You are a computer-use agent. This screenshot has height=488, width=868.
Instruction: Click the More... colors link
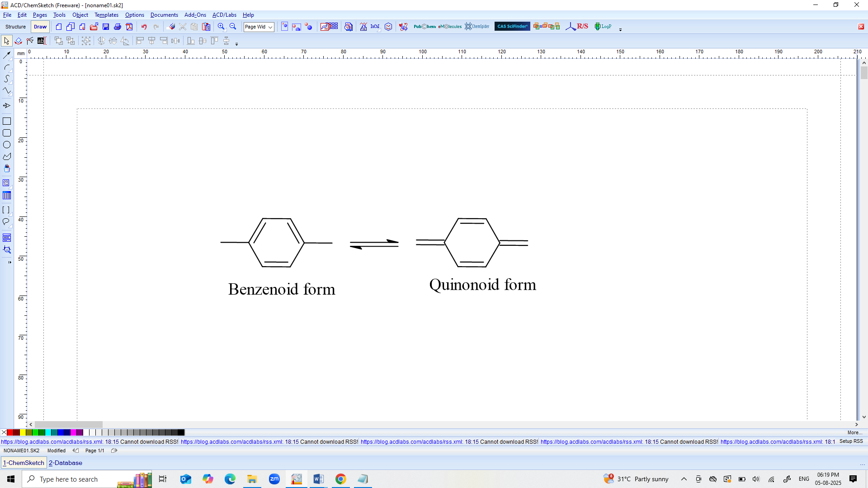[x=854, y=432]
